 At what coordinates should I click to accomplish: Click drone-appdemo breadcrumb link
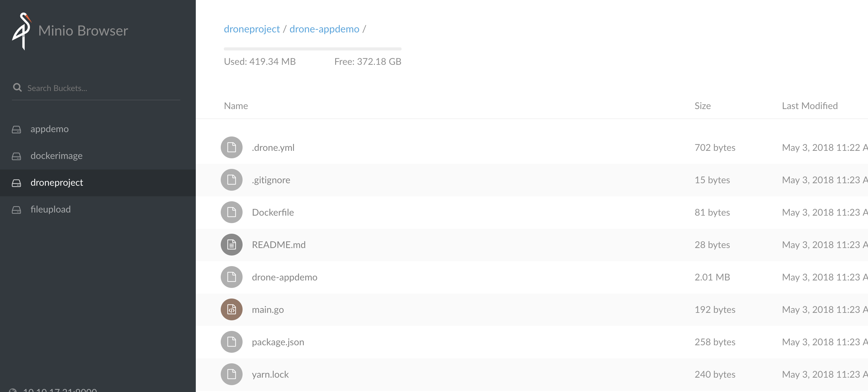click(324, 29)
